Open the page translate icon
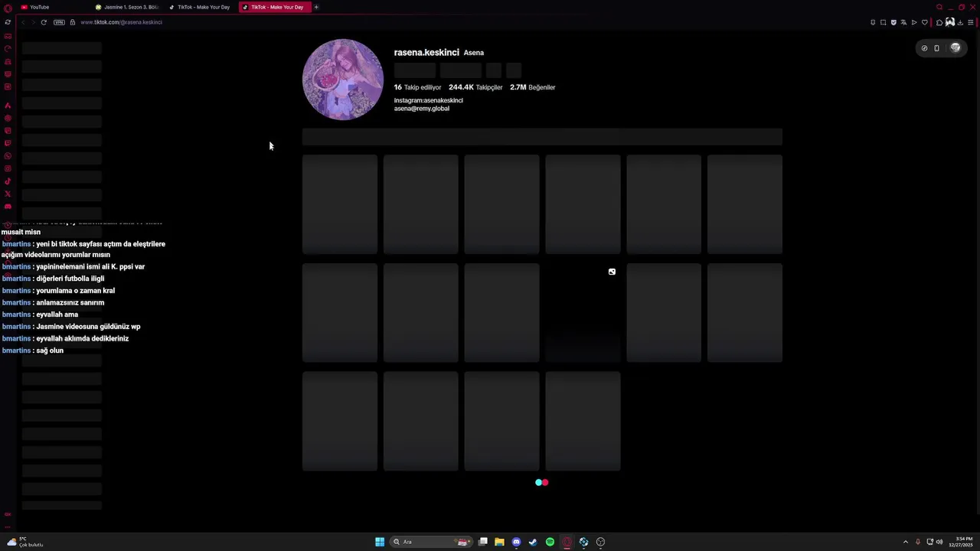 pos(903,22)
